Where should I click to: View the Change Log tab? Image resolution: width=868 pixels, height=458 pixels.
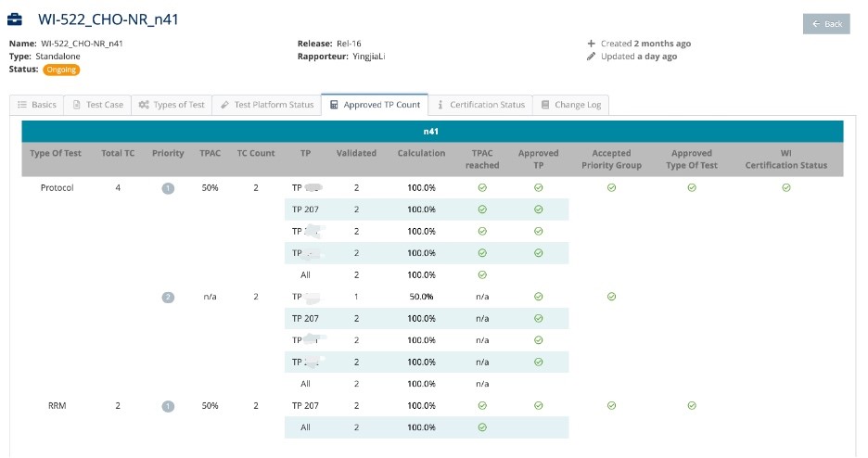click(x=571, y=105)
